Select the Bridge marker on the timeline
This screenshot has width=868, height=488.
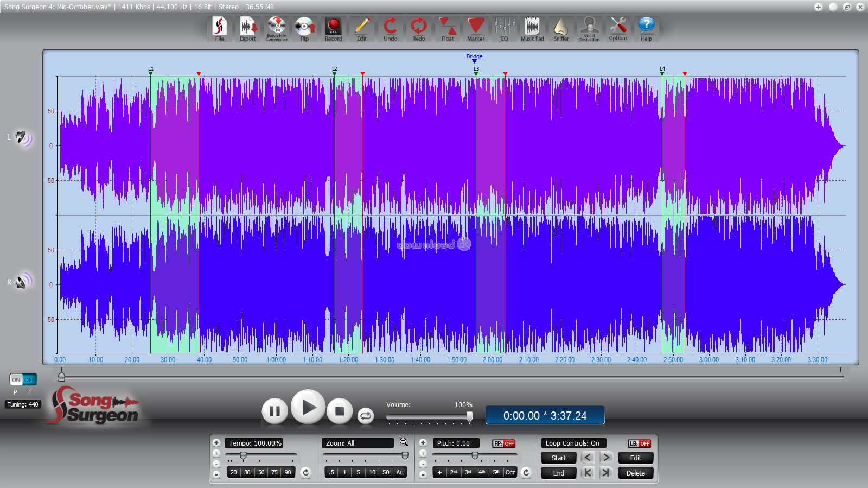[x=474, y=59]
